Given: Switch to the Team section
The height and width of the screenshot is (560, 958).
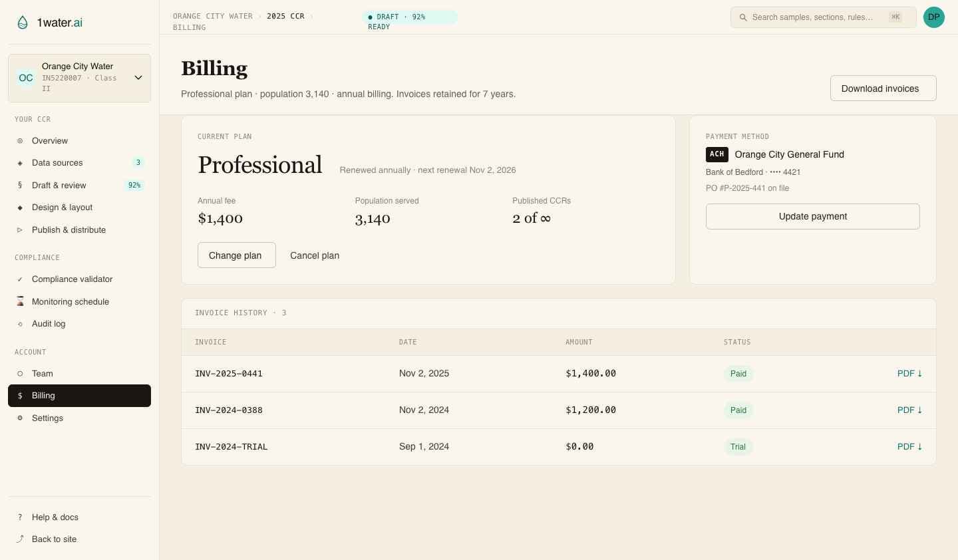Looking at the screenshot, I should click(42, 374).
